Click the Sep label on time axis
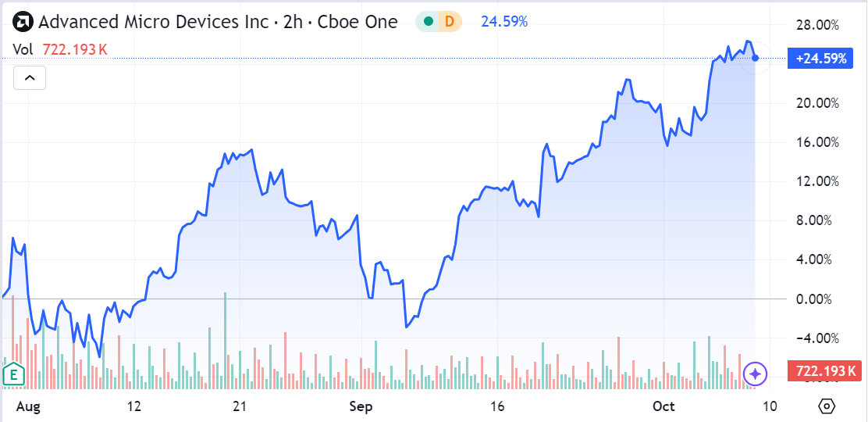 coord(361,406)
